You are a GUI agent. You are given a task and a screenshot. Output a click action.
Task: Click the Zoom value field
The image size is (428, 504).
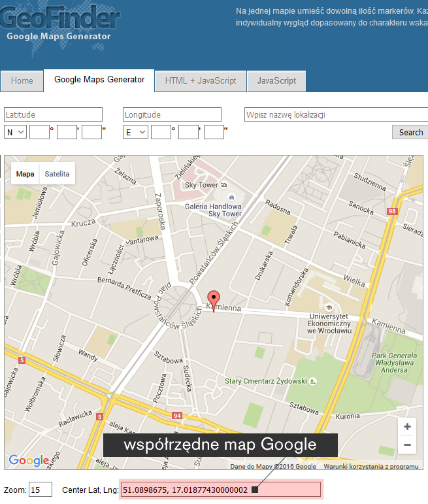click(x=41, y=490)
